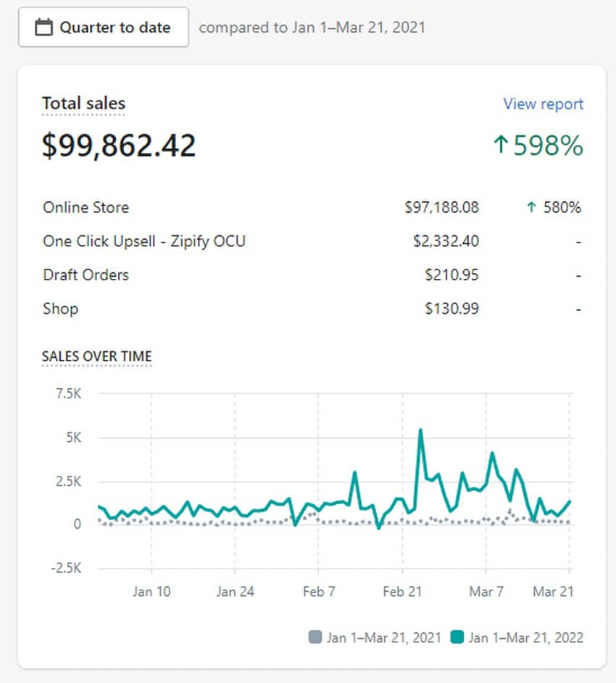Open the Quarter to date picker
616x683 pixels.
(103, 28)
